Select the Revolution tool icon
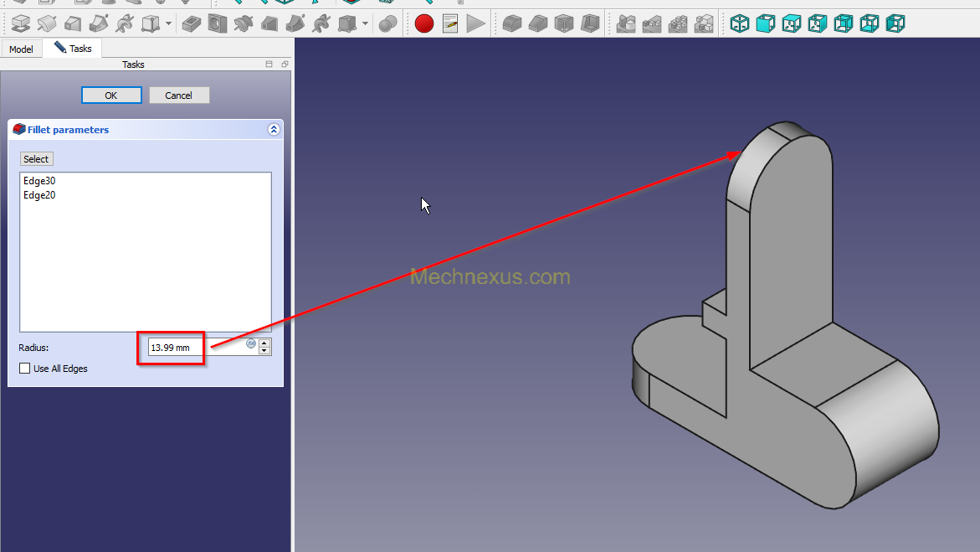Screen dimensions: 980x552 [47, 23]
